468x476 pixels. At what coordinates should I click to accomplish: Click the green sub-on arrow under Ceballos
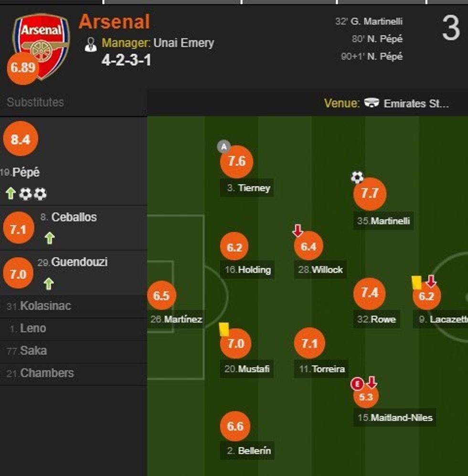[49, 238]
